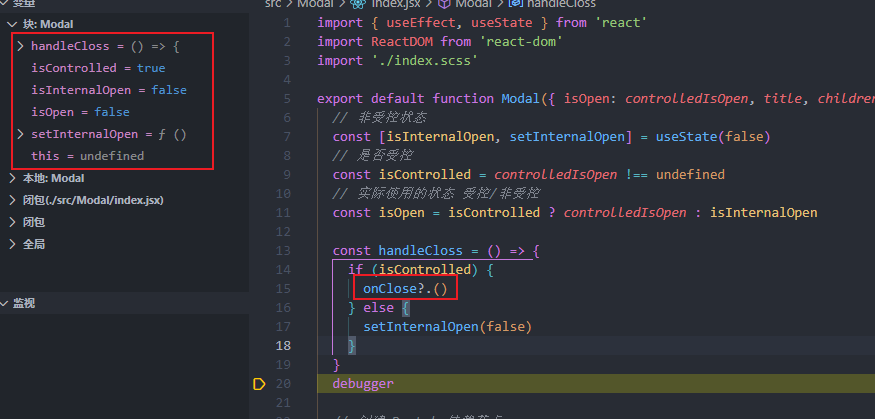Click line number 21 in the gutter
This screenshot has width=875, height=419.
point(283,403)
